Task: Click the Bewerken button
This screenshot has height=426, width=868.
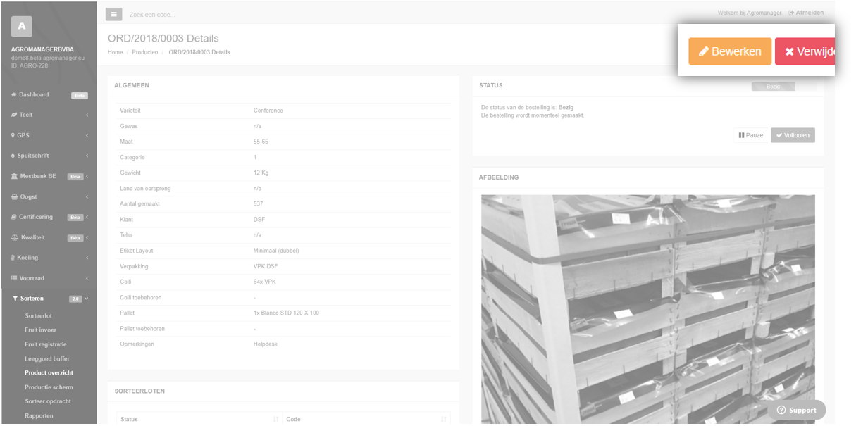Action: 730,51
